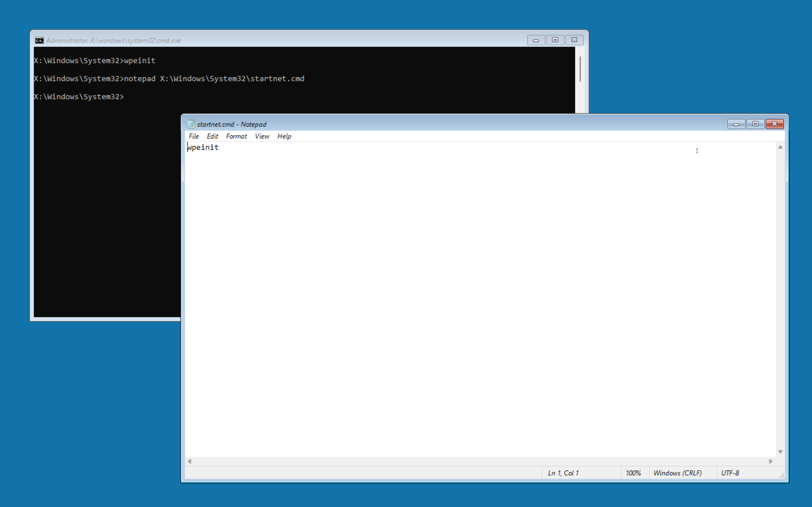
Task: Close the startnet.cmd Notepad window
Action: (x=775, y=124)
